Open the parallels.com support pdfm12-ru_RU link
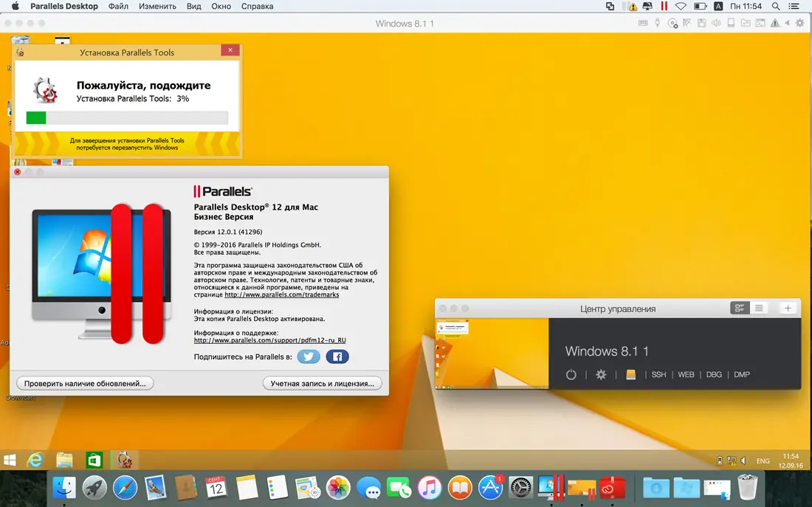This screenshot has height=507, width=812. [x=269, y=340]
